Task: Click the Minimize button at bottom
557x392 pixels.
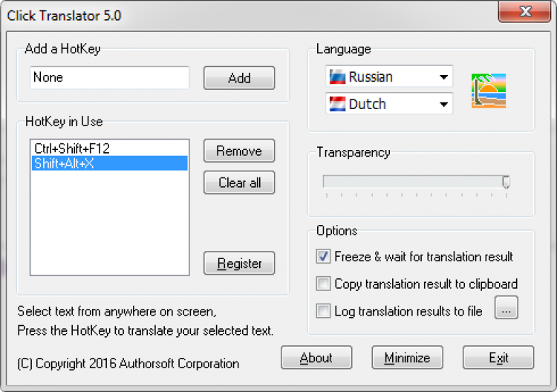Action: coord(408,358)
